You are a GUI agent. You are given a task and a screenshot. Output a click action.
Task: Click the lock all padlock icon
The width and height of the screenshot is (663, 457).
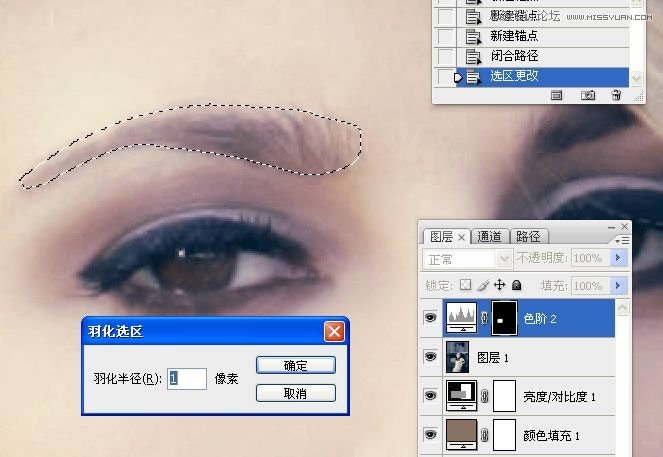[x=516, y=285]
